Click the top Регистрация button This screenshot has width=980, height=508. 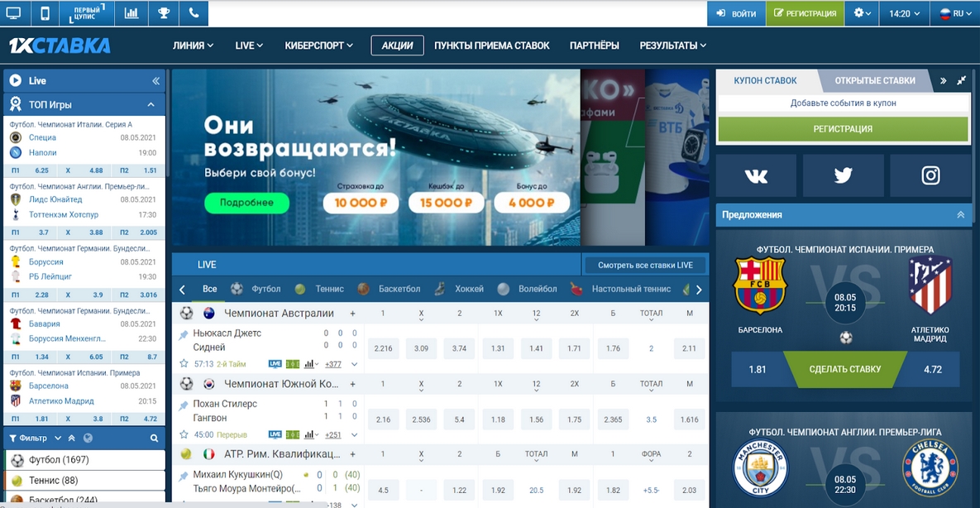(x=805, y=13)
